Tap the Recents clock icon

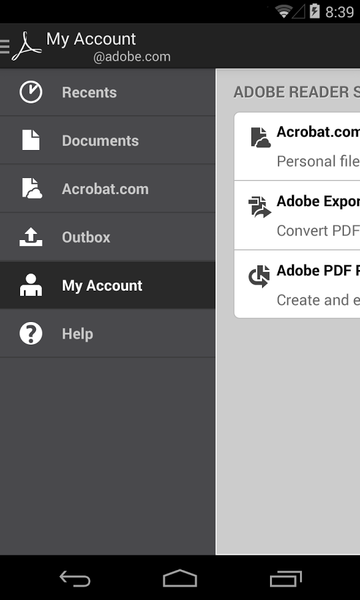(31, 92)
